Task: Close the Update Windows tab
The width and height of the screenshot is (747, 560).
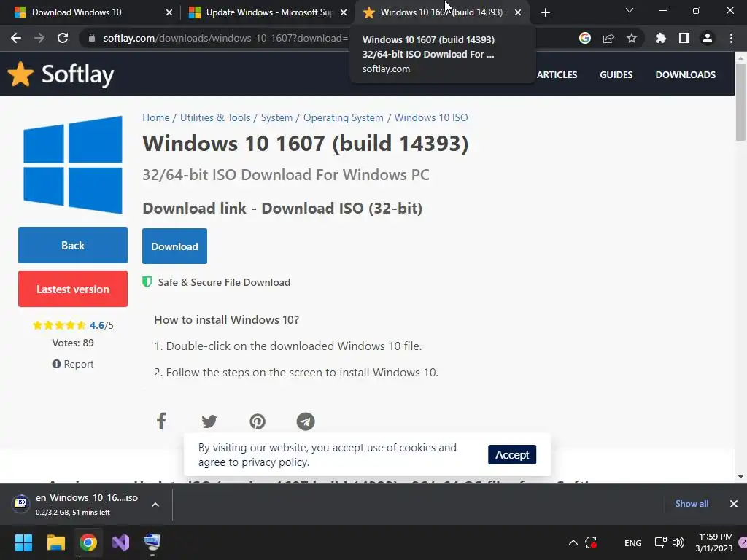Action: pyautogui.click(x=344, y=12)
